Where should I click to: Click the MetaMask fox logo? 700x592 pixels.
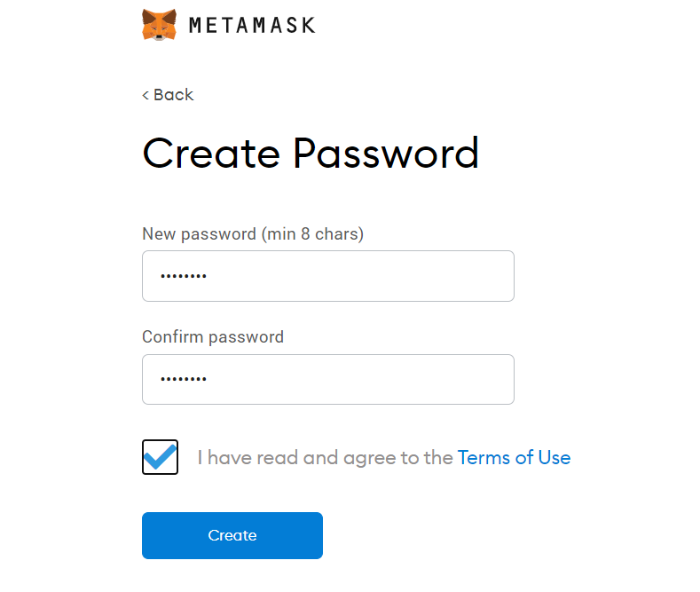159,25
